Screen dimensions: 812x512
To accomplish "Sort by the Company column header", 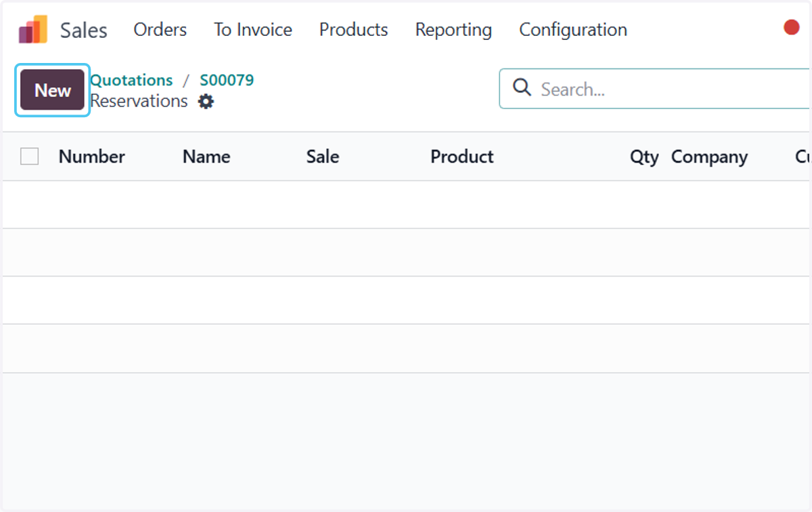I will pos(709,157).
